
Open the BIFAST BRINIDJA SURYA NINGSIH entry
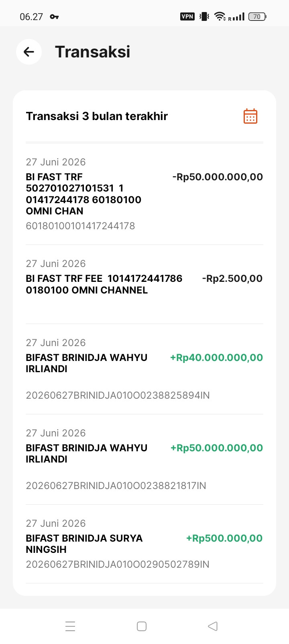144,544
